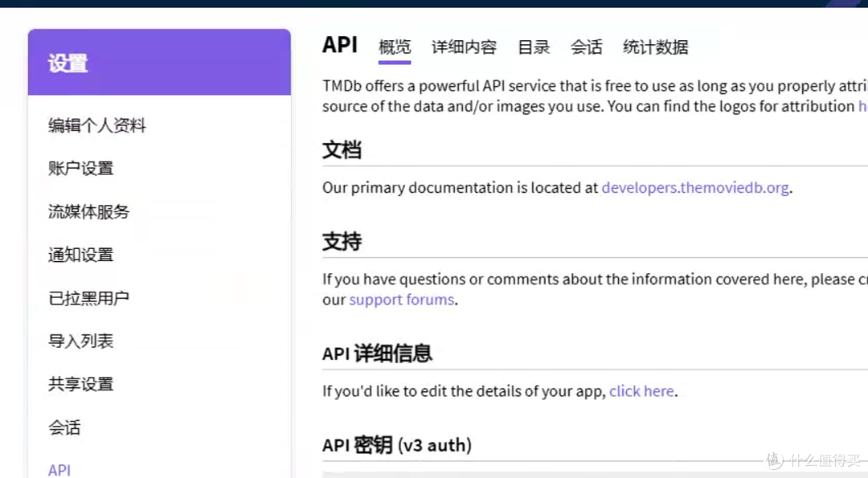The width and height of the screenshot is (868, 478).
Task: Click the API 详细信息 heading
Action: (x=377, y=353)
